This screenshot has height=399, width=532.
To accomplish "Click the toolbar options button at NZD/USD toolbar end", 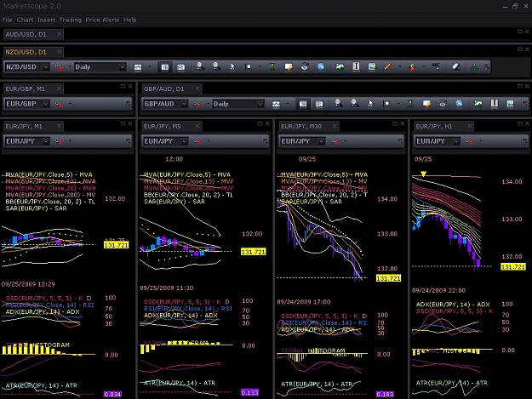I will [x=487, y=66].
